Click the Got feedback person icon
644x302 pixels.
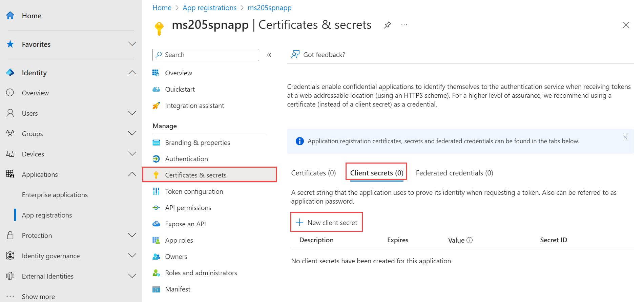[x=295, y=55]
